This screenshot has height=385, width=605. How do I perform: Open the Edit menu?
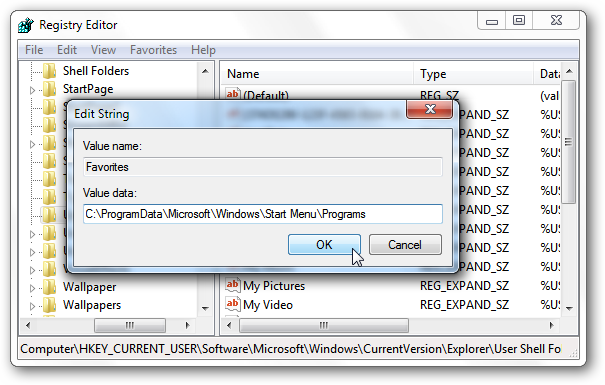pyautogui.click(x=67, y=50)
